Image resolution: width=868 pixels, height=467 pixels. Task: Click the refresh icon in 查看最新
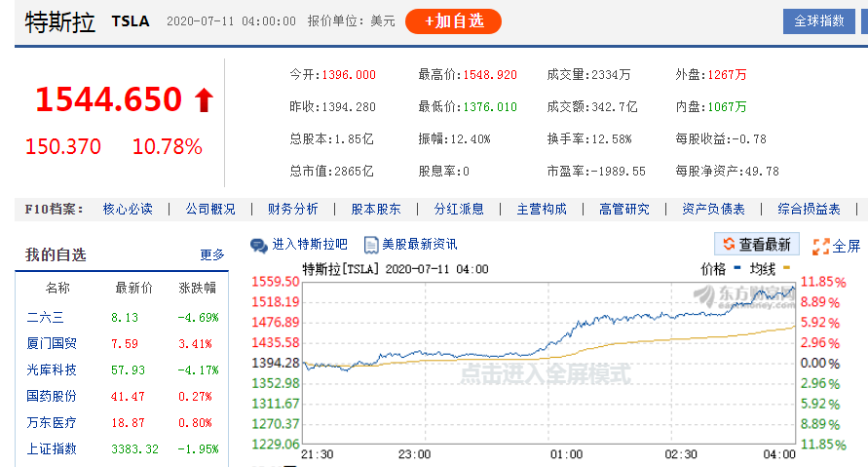728,245
